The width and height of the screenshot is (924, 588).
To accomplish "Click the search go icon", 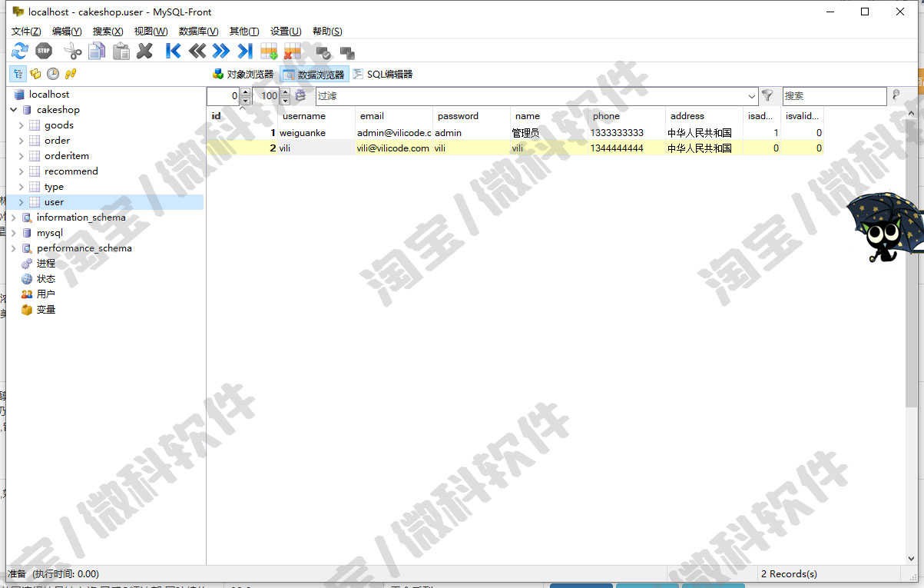I will pos(896,95).
